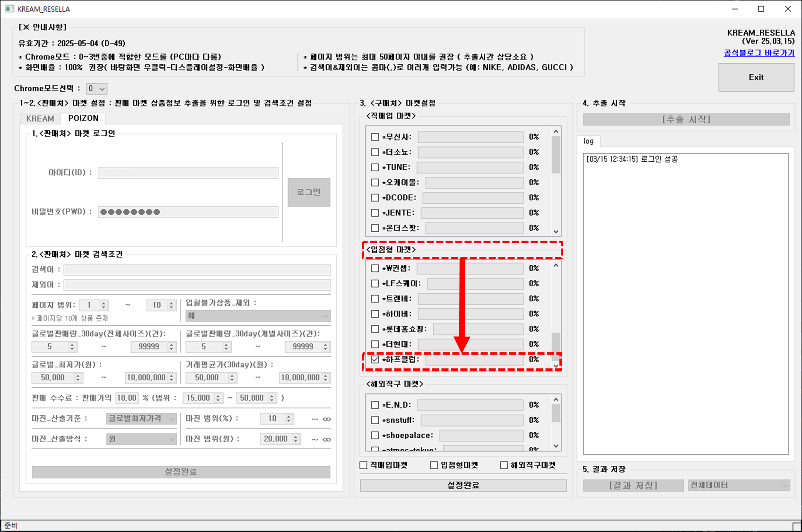Click the E.N.D progress bar
This screenshot has height=532, width=802.
coord(471,405)
